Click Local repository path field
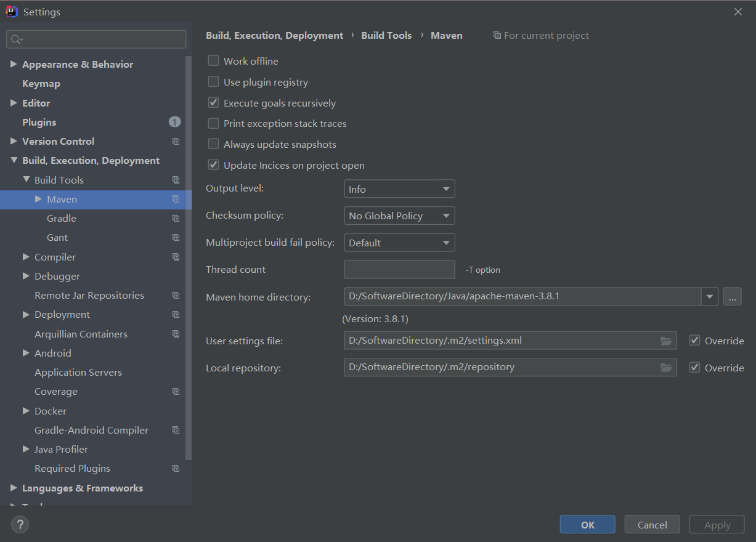 [x=510, y=368]
